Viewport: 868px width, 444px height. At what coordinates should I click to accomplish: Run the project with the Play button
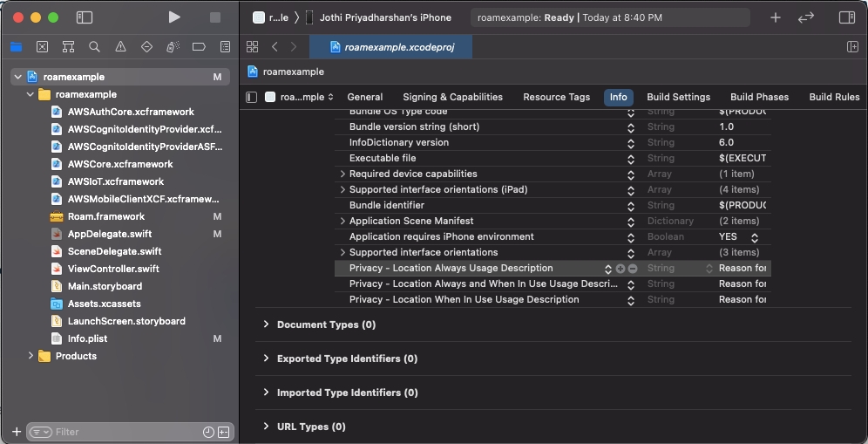click(174, 17)
